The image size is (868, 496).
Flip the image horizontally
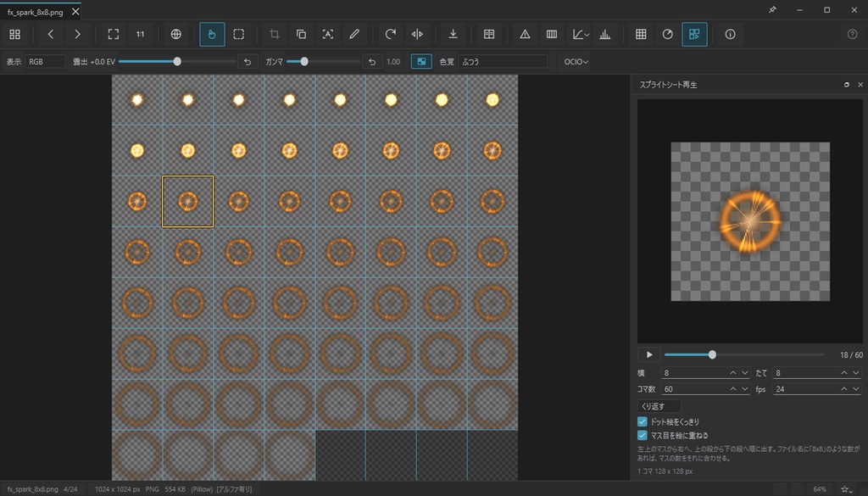coord(417,34)
